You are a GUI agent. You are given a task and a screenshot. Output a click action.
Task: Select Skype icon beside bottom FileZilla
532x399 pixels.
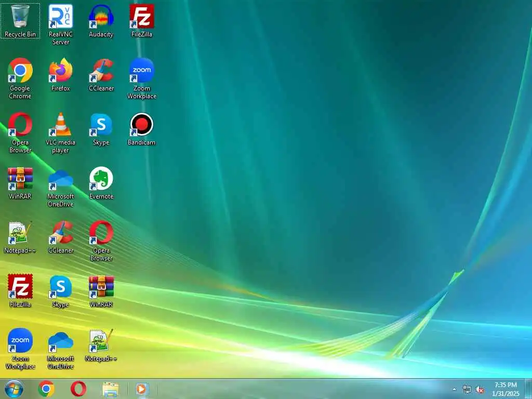61,291
